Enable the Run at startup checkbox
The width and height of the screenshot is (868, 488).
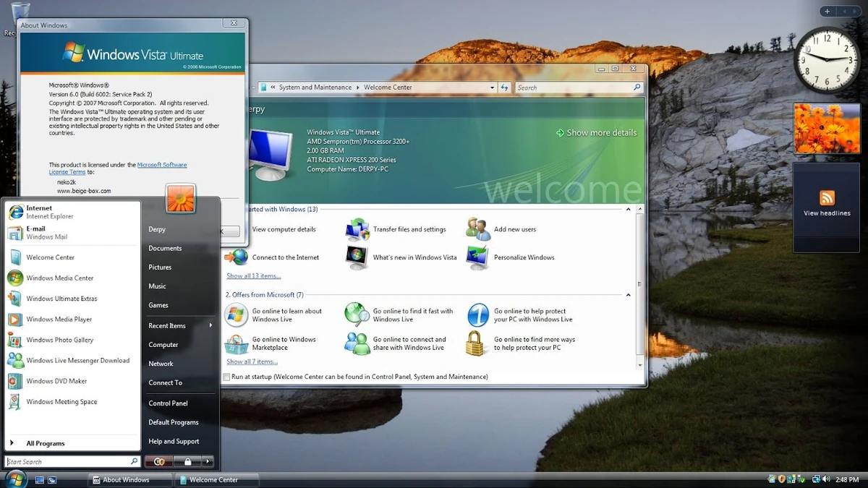[226, 377]
